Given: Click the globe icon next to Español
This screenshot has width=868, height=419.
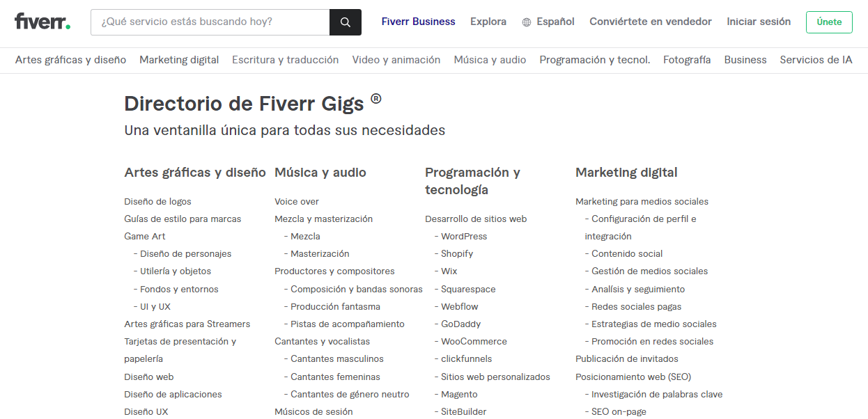Looking at the screenshot, I should [x=525, y=22].
